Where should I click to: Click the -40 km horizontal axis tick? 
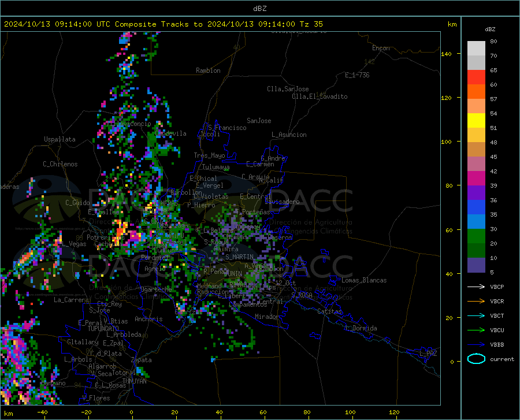42,412
